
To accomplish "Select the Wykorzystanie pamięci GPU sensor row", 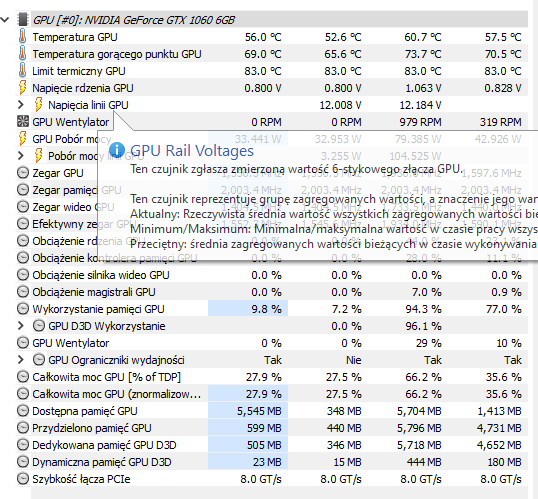I will point(271,309).
